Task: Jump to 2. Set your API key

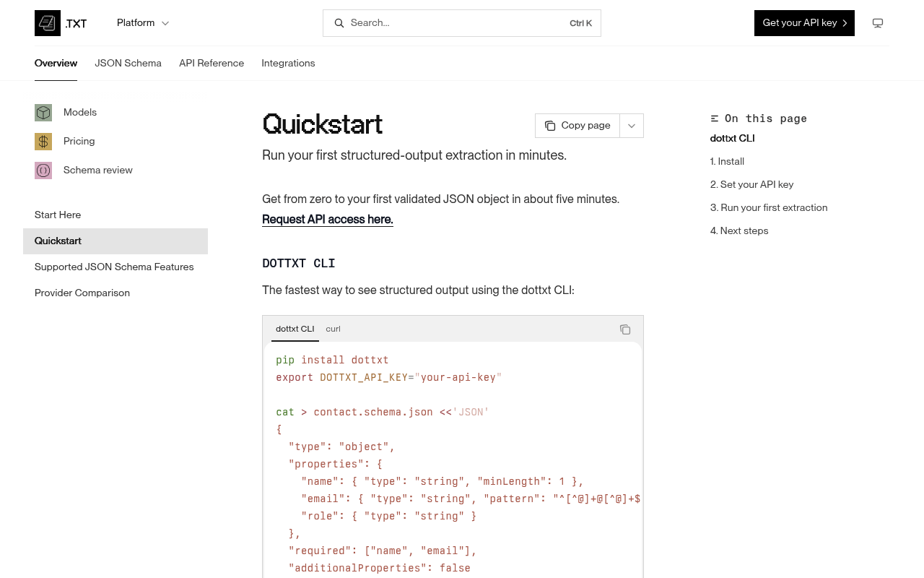Action: pos(751,185)
